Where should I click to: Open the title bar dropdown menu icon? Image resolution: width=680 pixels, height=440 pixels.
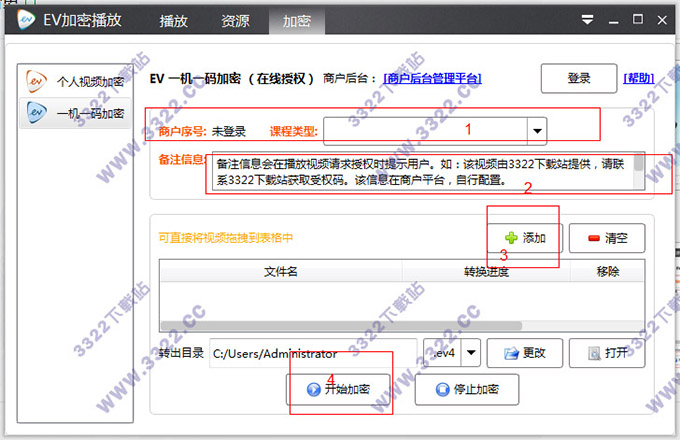(x=587, y=20)
